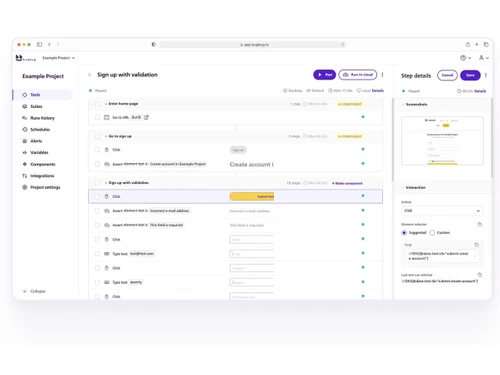The image size is (500, 375).
Task: Click keyboard icon of Type text qwerty
Action: (x=107, y=282)
